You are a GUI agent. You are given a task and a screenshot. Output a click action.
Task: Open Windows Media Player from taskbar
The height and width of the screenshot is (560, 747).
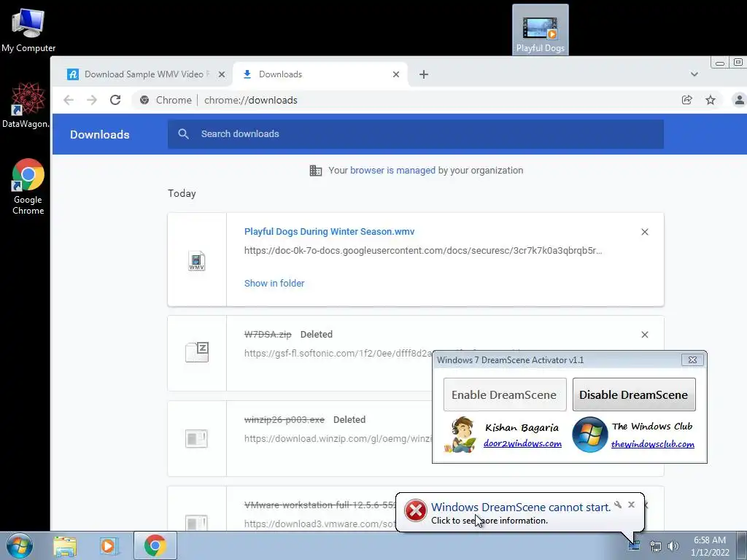tap(109, 545)
